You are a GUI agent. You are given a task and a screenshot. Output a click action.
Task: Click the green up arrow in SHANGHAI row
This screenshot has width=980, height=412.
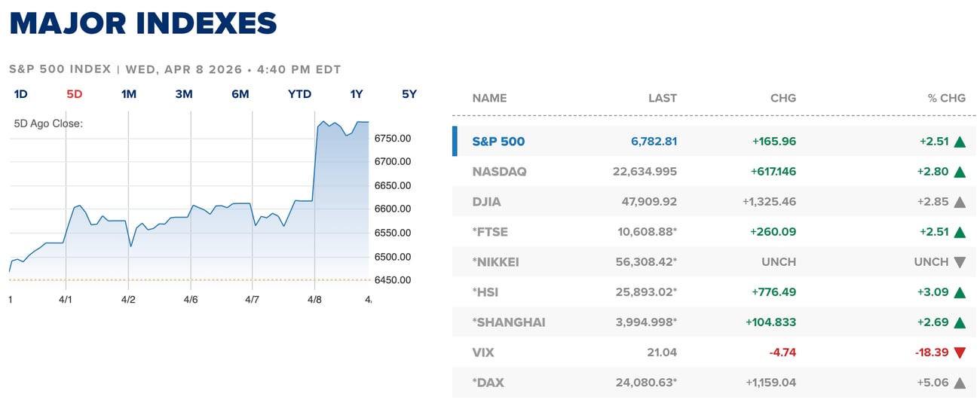pos(960,322)
